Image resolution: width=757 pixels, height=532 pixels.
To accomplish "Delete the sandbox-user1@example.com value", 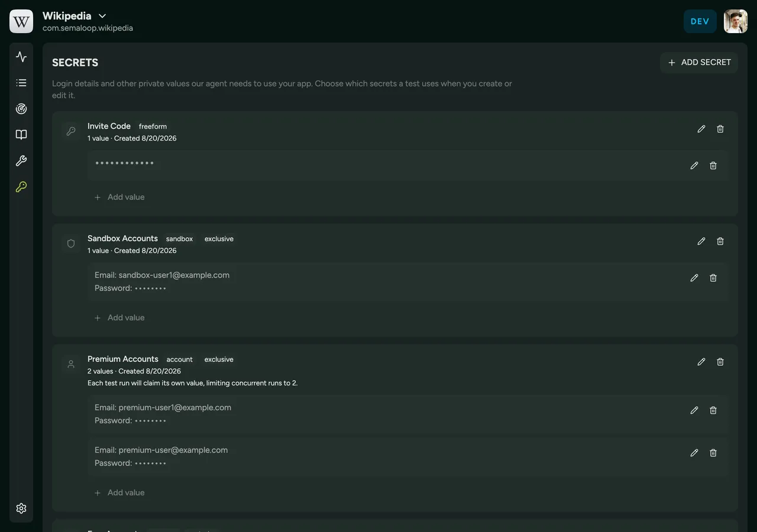I will (x=713, y=278).
